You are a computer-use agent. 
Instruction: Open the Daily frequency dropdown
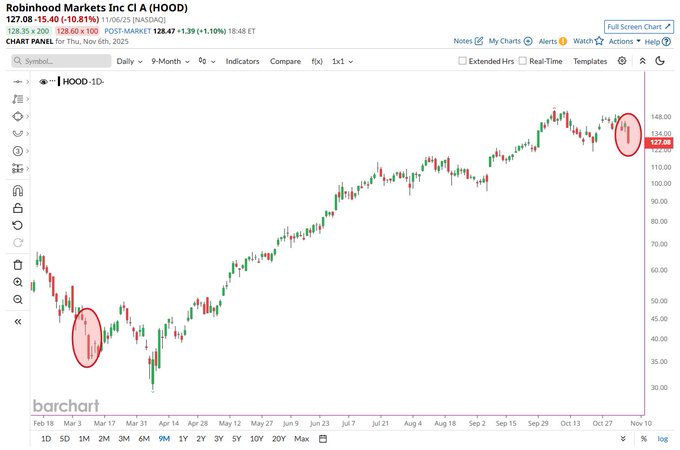coord(129,61)
